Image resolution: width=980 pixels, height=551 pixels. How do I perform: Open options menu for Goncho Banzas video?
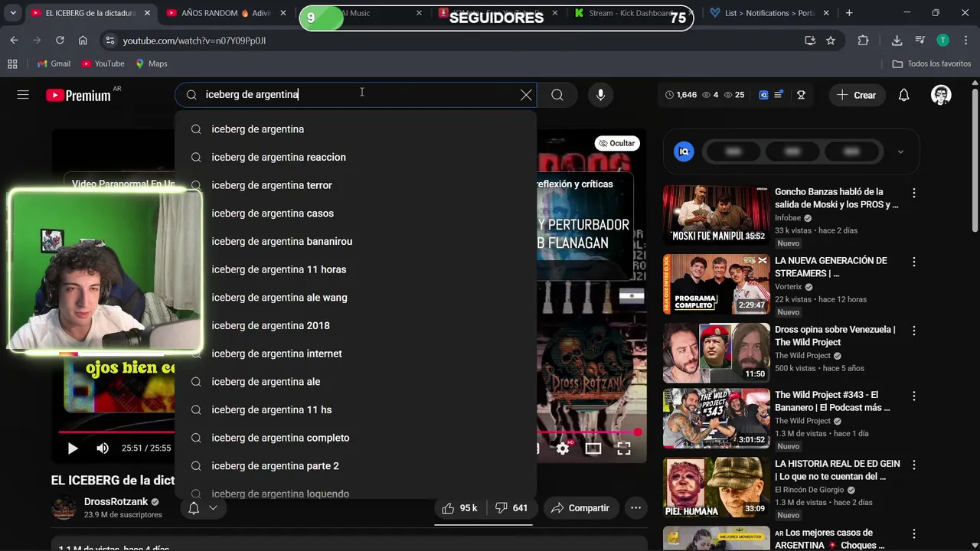click(x=913, y=193)
